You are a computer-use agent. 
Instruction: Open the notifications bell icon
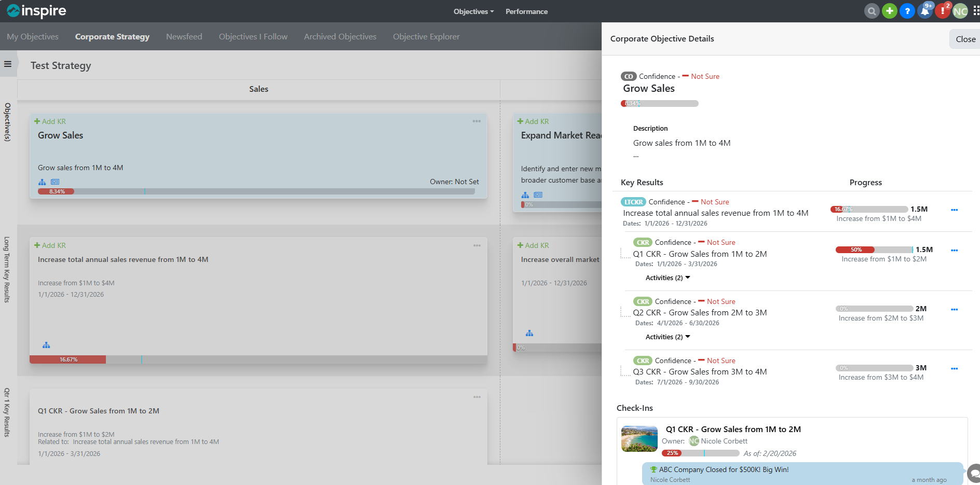pos(925,11)
